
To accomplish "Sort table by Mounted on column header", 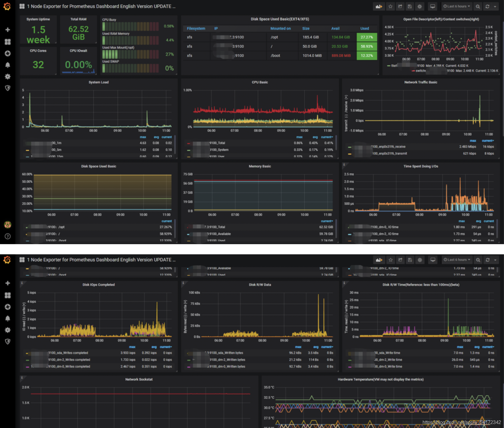I will click(280, 28).
